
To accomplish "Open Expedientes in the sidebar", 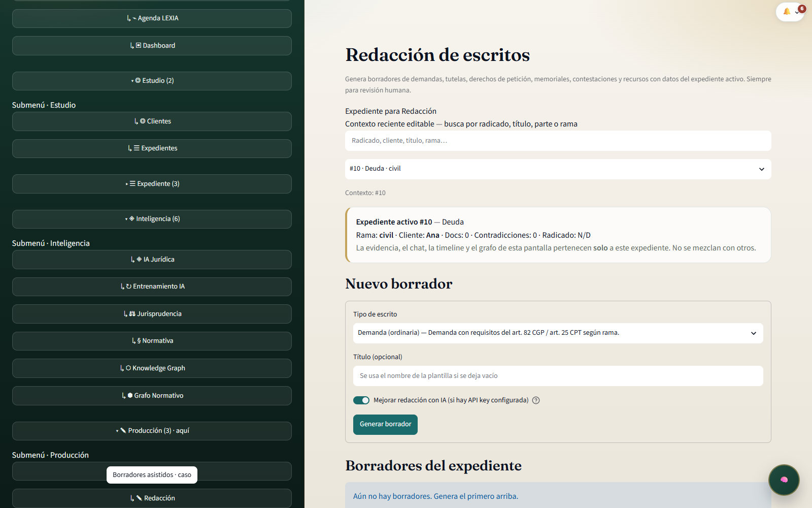I will pos(152,148).
